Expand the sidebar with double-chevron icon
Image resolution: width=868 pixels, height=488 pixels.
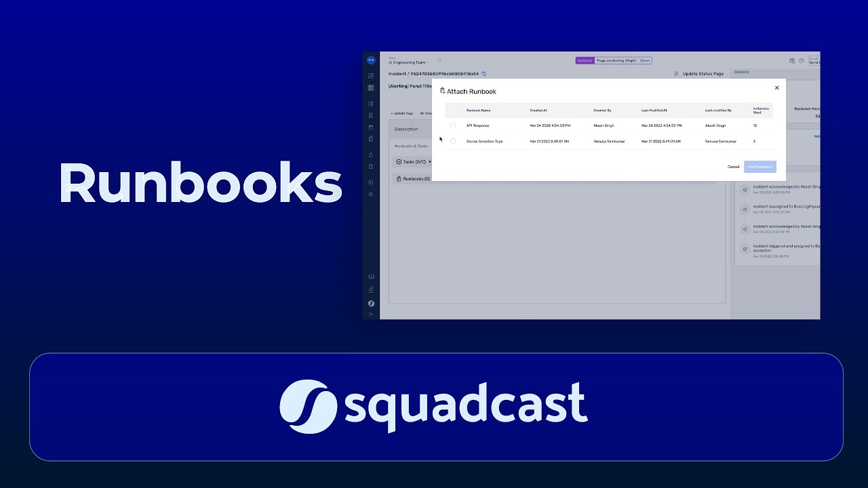pos(371,314)
